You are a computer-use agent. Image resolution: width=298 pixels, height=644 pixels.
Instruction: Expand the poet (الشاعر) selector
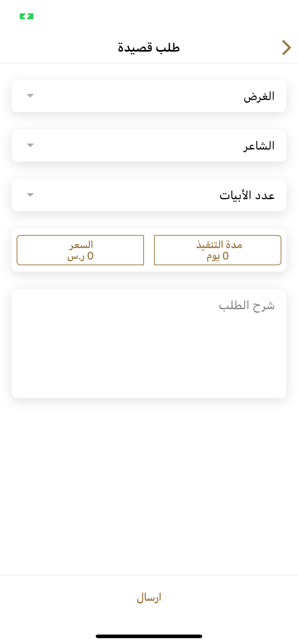pos(149,145)
